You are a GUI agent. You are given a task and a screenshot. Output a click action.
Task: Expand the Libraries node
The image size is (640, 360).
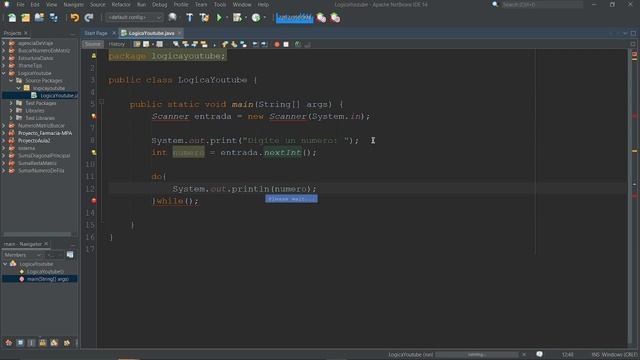tap(11, 111)
